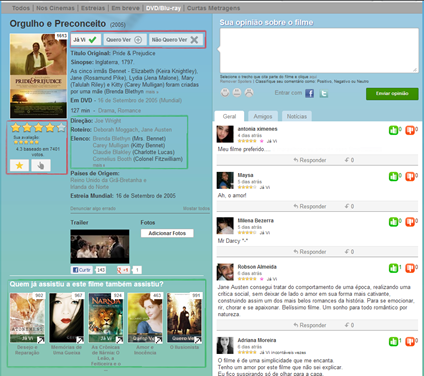
Task: Select the happy face opinion icon
Action: point(225,92)
